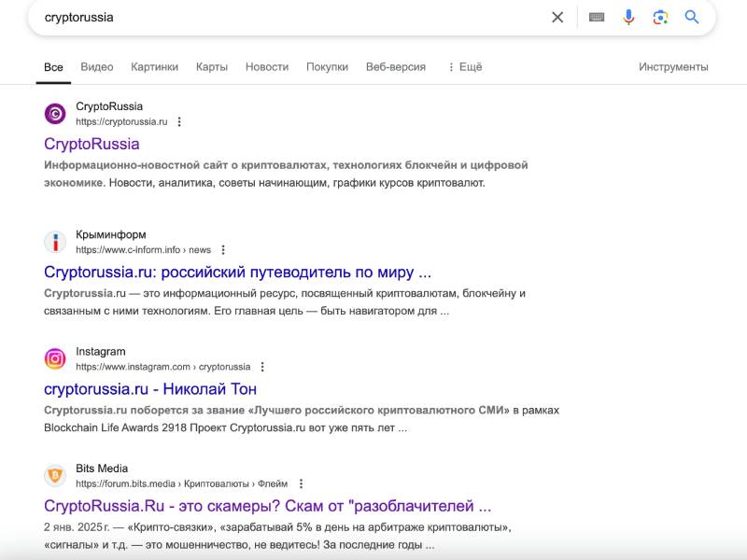Click the blue magnifier search button
Screen dimensions: 747x560
click(692, 17)
